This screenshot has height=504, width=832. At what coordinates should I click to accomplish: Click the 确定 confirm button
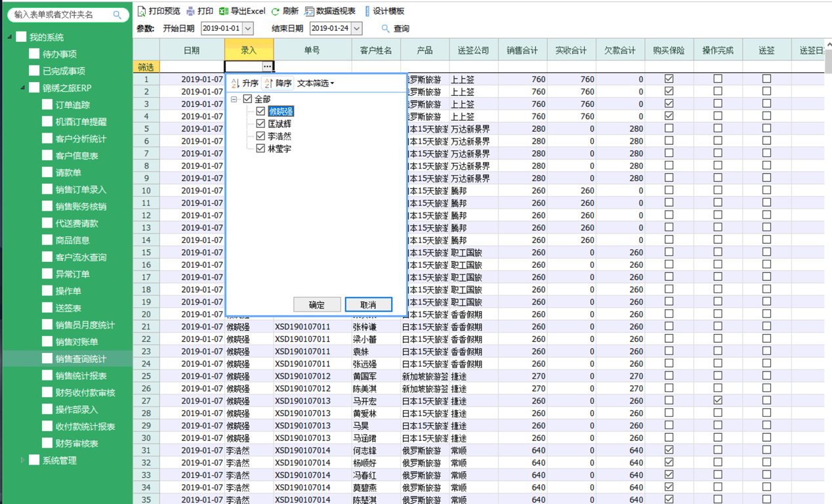[317, 304]
